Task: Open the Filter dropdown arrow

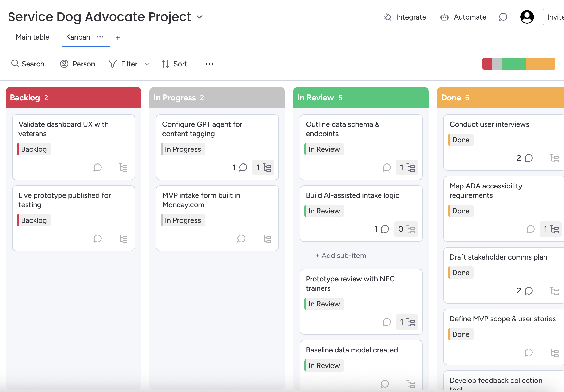Action: [x=147, y=64]
